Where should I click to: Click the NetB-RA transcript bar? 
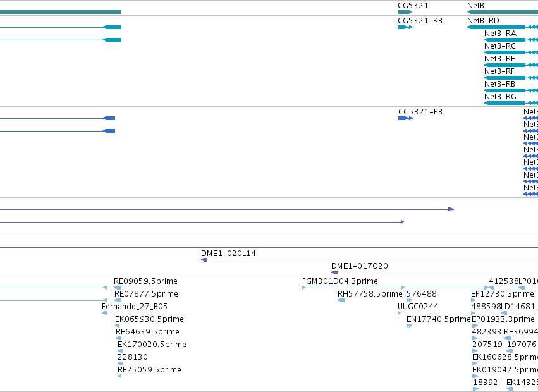click(x=504, y=40)
